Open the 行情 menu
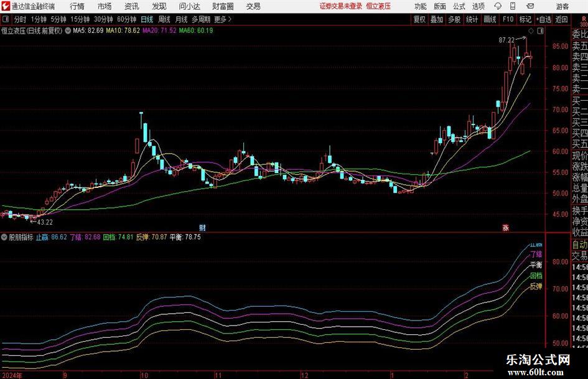588x379 pixels. click(77, 6)
